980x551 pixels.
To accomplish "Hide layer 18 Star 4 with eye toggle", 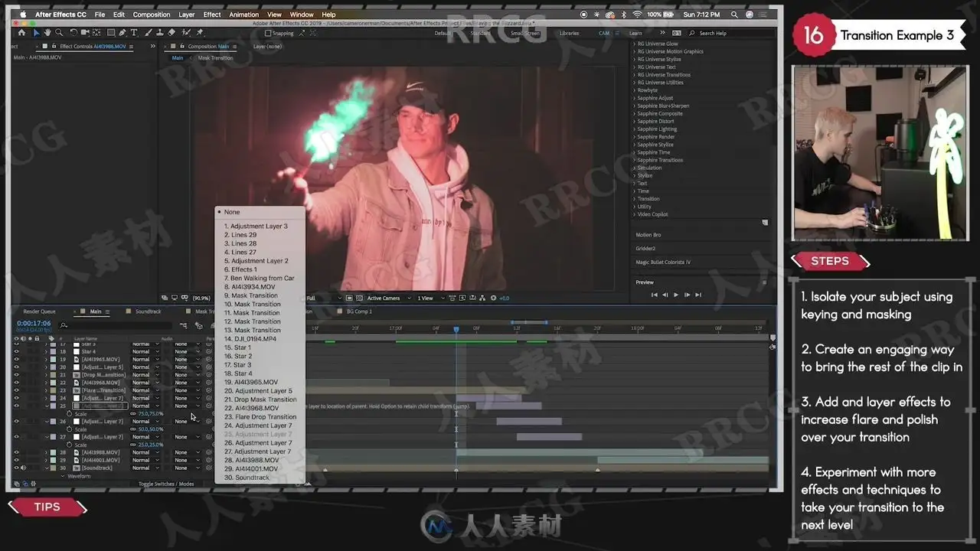I will (x=17, y=351).
